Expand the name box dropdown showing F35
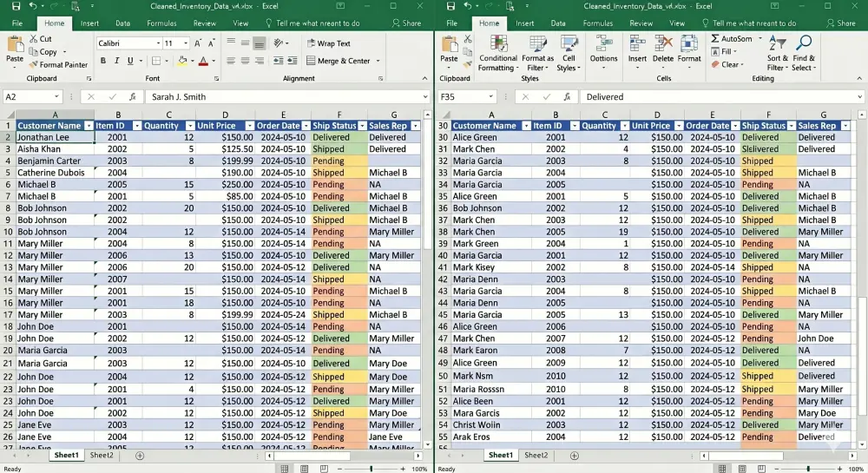The height and width of the screenshot is (473, 868). point(490,97)
